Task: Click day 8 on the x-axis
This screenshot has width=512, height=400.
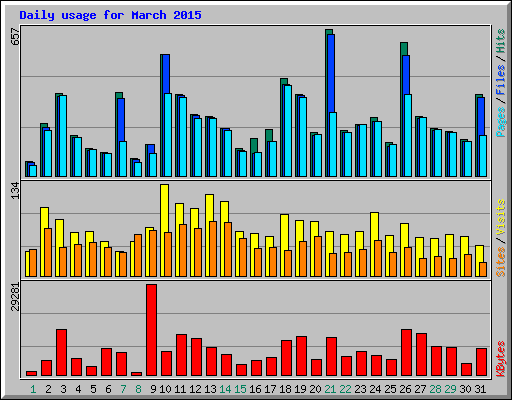Action: point(138,389)
